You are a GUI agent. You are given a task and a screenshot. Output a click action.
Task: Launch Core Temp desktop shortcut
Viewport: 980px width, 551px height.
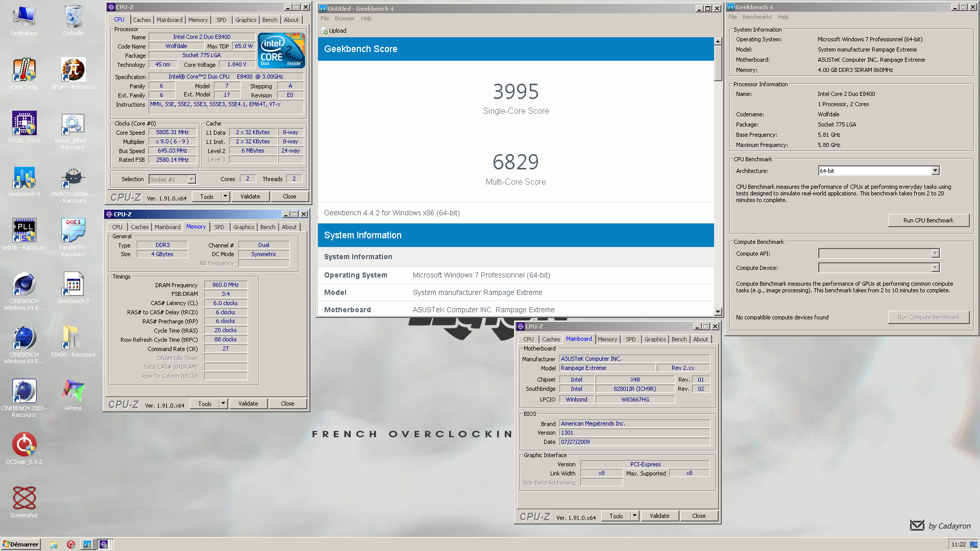point(24,74)
